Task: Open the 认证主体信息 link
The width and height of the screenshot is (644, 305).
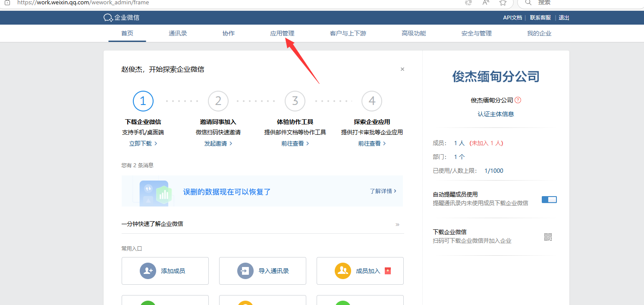Action: (x=496, y=114)
